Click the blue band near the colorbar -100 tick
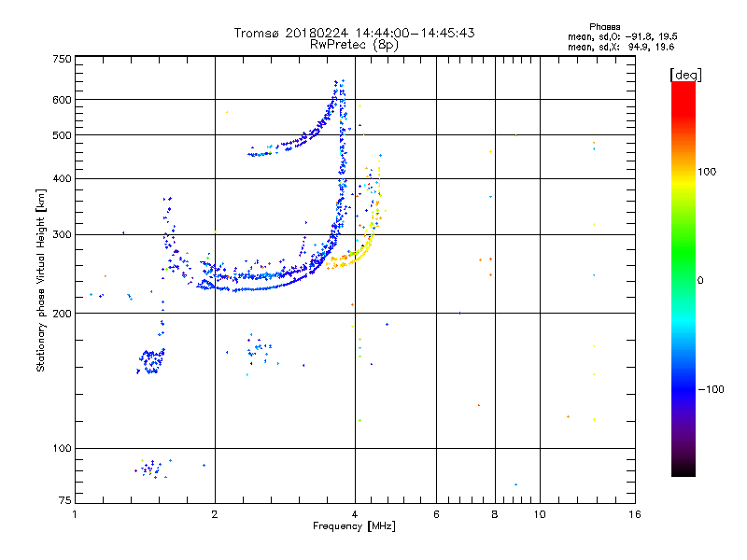Viewport: 747px width, 560px height. click(x=684, y=388)
